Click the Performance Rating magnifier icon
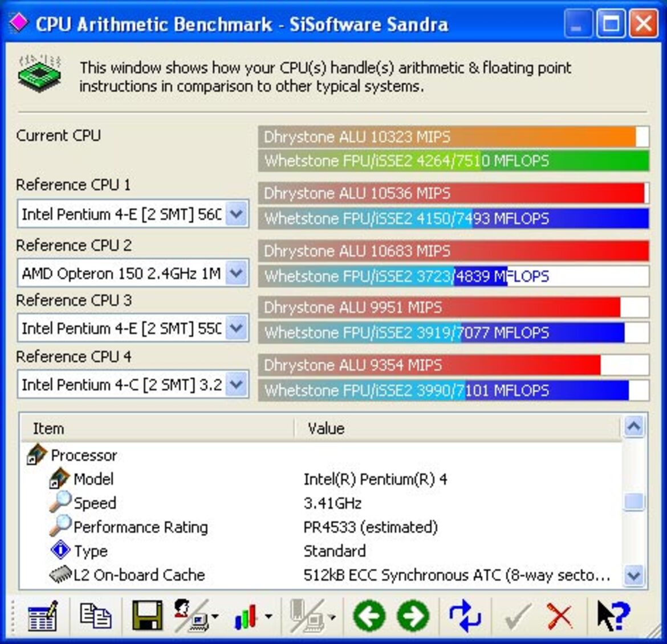This screenshot has height=644, width=667. pyautogui.click(x=60, y=526)
